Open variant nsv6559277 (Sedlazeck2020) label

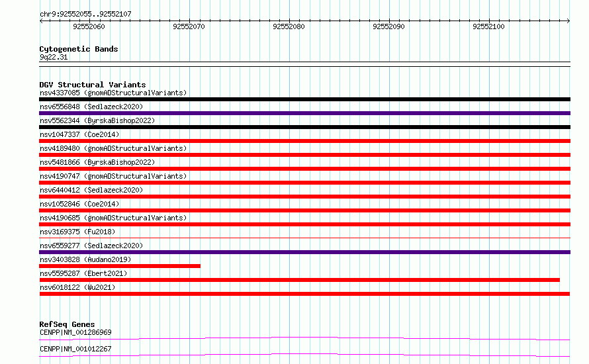pos(91,246)
